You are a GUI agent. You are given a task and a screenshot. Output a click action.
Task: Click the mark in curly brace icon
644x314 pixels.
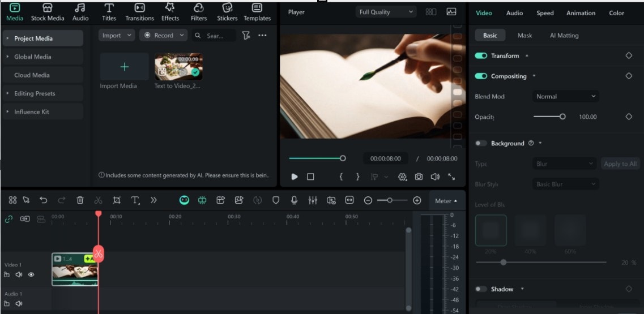click(x=341, y=177)
